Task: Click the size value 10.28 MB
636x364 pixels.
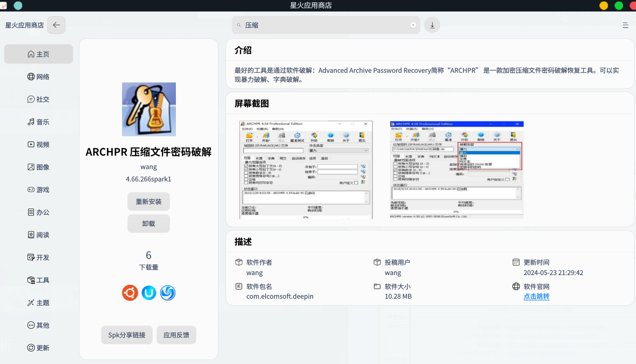Action: (398, 297)
